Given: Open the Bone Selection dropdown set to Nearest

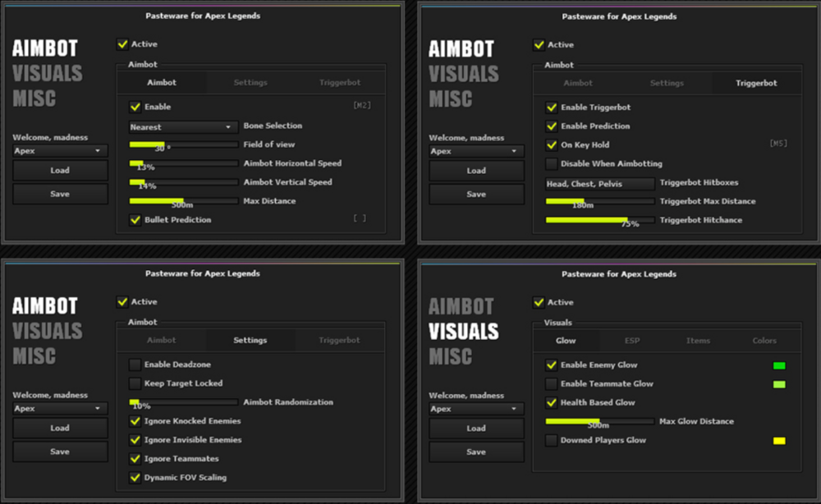Looking at the screenshot, I should (183, 126).
